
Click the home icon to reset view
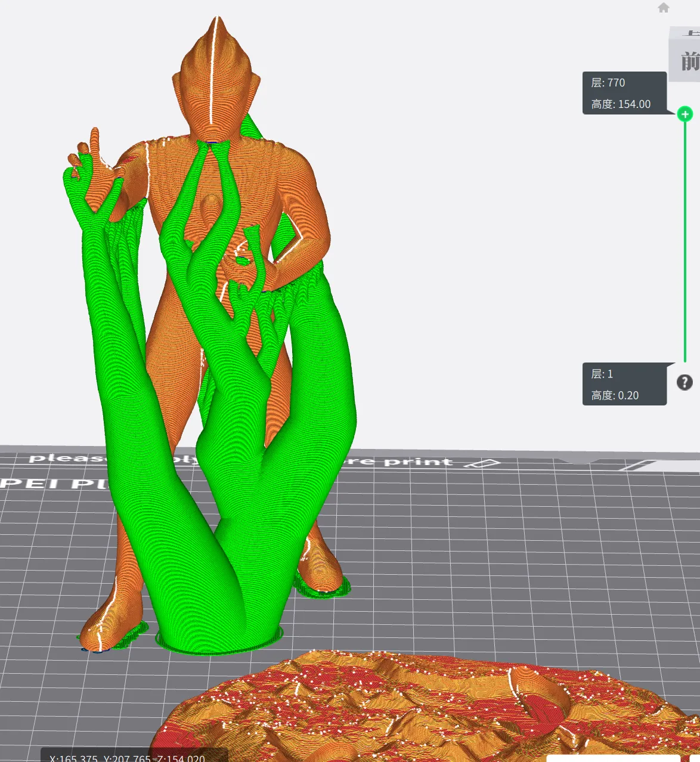pyautogui.click(x=664, y=8)
